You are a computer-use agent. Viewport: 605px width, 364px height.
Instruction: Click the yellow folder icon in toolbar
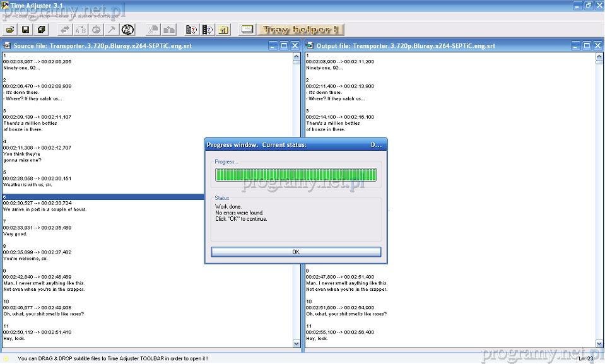[224, 30]
